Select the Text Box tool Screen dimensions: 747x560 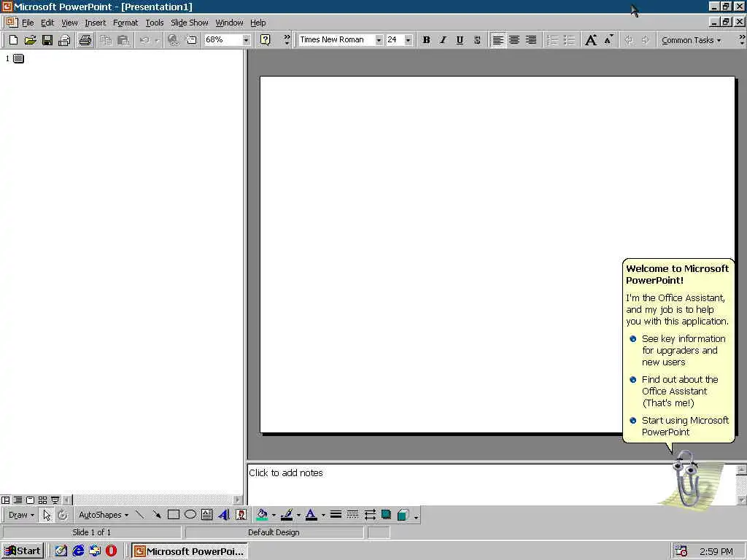click(x=206, y=514)
